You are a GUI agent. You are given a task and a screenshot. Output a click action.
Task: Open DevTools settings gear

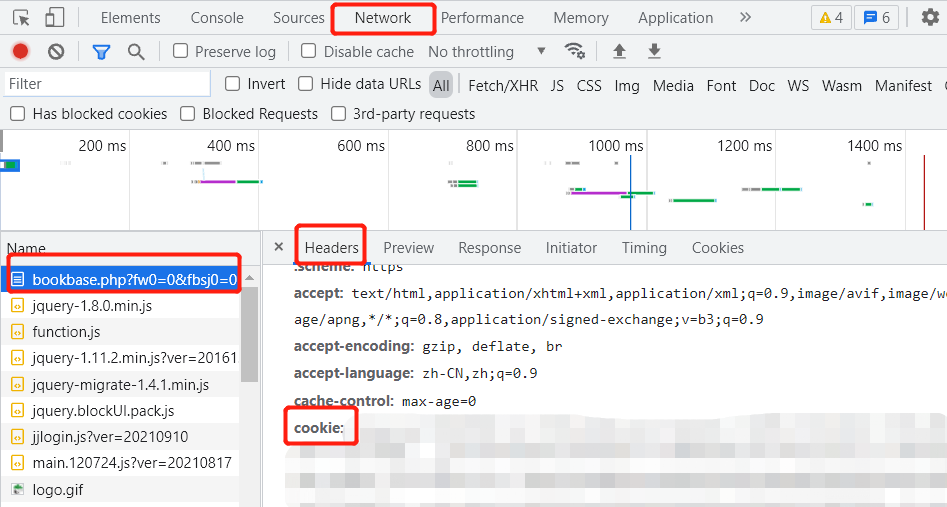(x=930, y=18)
